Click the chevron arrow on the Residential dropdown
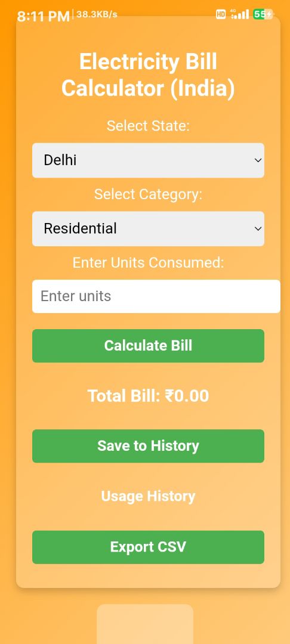The image size is (290, 644). point(258,229)
